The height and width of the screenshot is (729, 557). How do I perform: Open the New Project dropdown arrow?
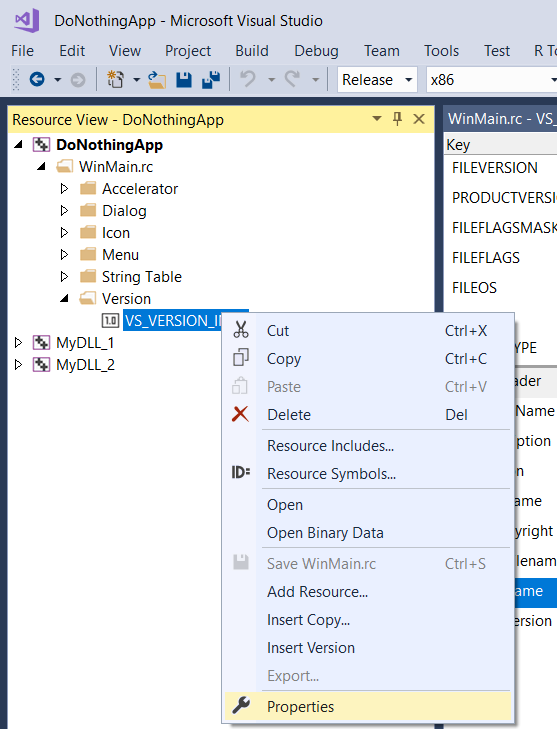point(136,80)
